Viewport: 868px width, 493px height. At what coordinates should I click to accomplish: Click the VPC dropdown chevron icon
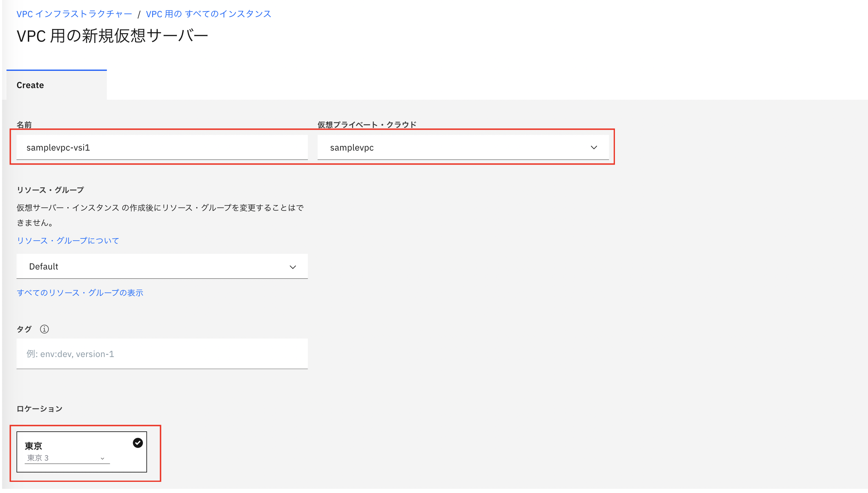tap(594, 147)
